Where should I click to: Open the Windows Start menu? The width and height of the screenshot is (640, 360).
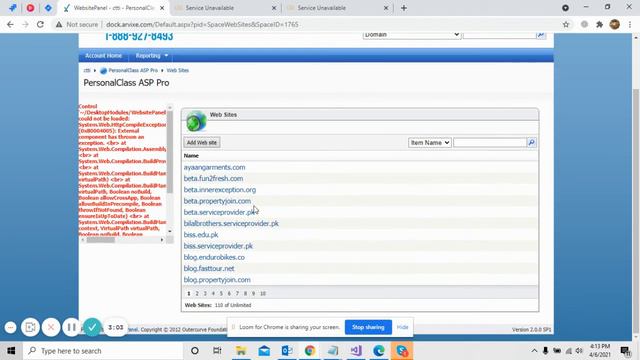(x=11, y=351)
